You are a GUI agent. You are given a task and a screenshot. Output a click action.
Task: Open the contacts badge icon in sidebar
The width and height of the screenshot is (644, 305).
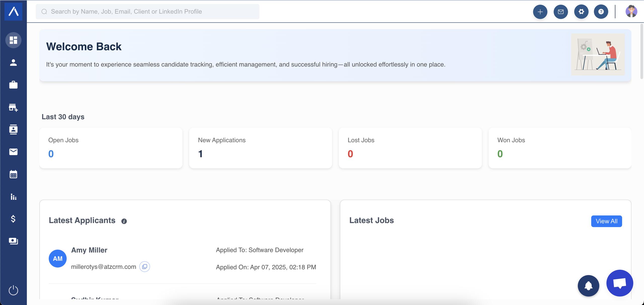pos(13,129)
